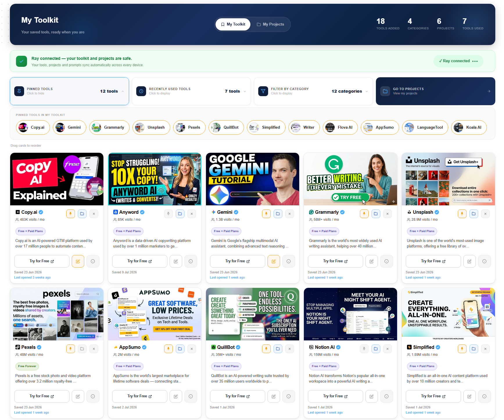Viewport: 504px width, 420px height.
Task: Add Gemini to a project folder
Action: [x=278, y=214]
